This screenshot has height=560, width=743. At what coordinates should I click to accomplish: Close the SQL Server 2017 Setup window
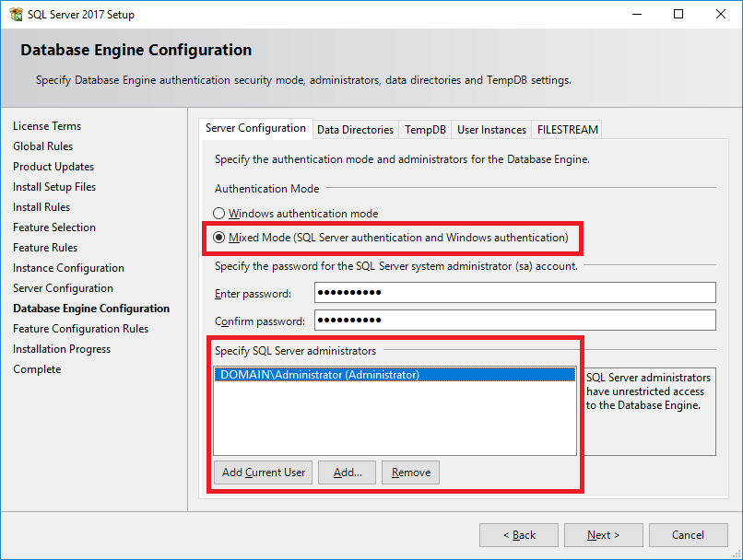coord(721,14)
